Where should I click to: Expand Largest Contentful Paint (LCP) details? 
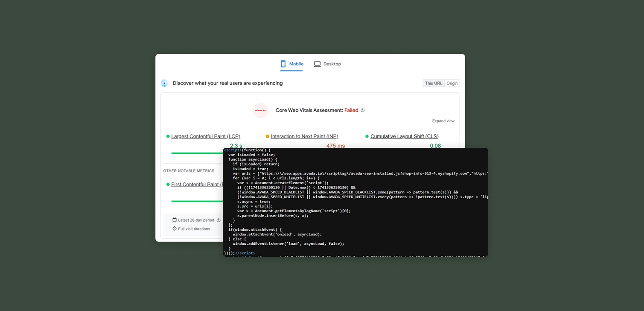click(206, 136)
